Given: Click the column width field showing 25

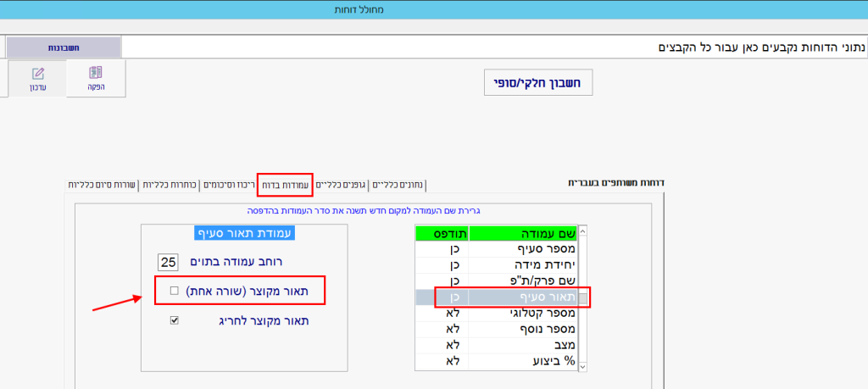Looking at the screenshot, I should tap(168, 262).
